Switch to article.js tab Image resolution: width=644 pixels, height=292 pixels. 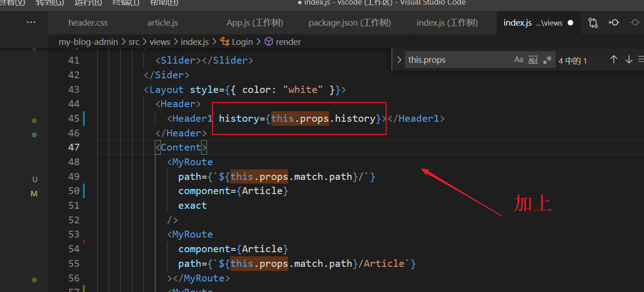point(163,22)
